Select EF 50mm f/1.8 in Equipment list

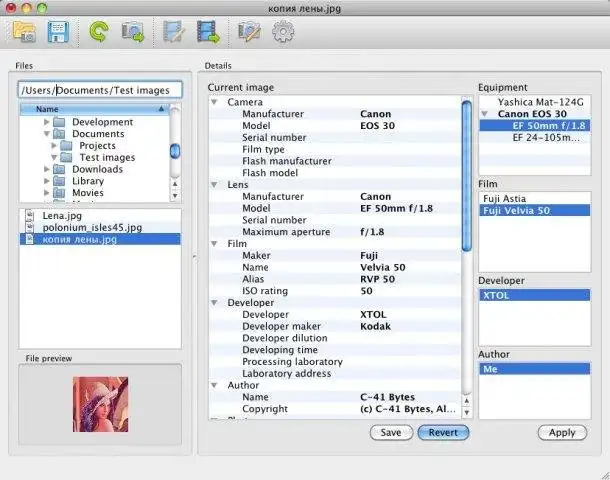535,126
